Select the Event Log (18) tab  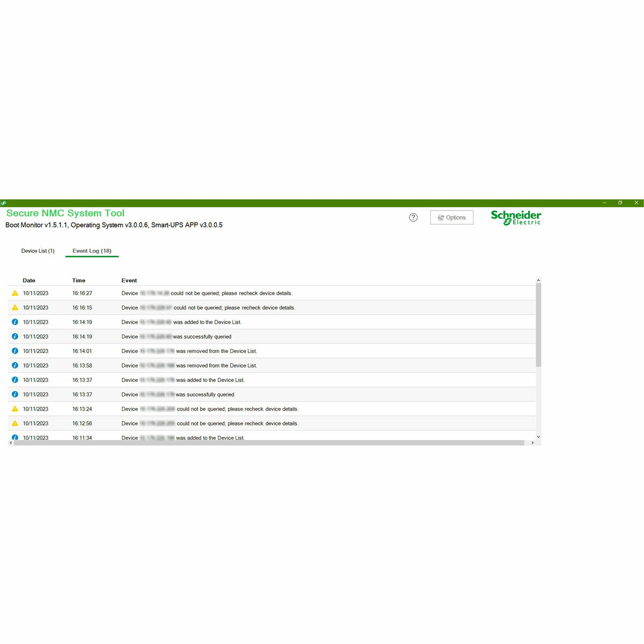(92, 251)
